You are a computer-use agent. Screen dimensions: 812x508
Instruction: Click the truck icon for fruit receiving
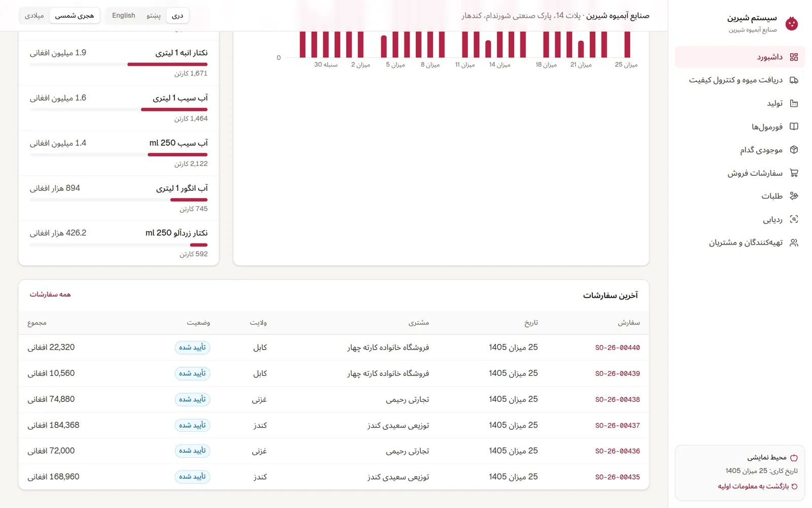[x=794, y=80]
